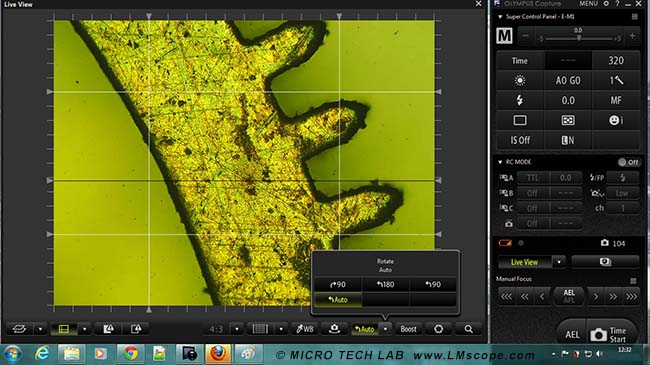Screen dimensions: 650x365
Task: Click the magnifier zoom icon
Action: pyautogui.click(x=468, y=329)
